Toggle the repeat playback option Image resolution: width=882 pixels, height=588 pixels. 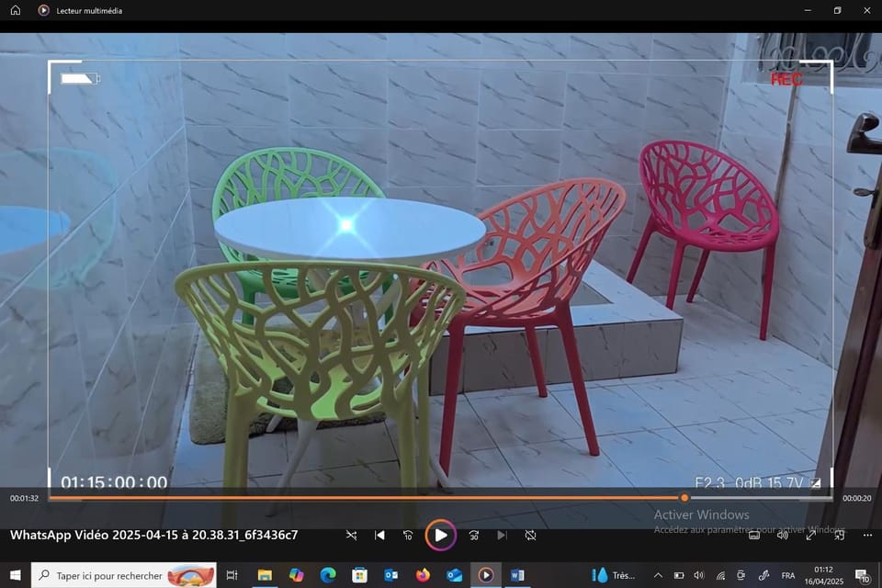click(530, 535)
